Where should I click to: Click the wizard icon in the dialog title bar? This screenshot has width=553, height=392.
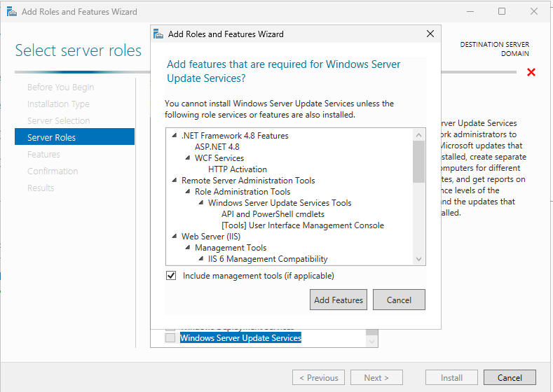click(159, 34)
